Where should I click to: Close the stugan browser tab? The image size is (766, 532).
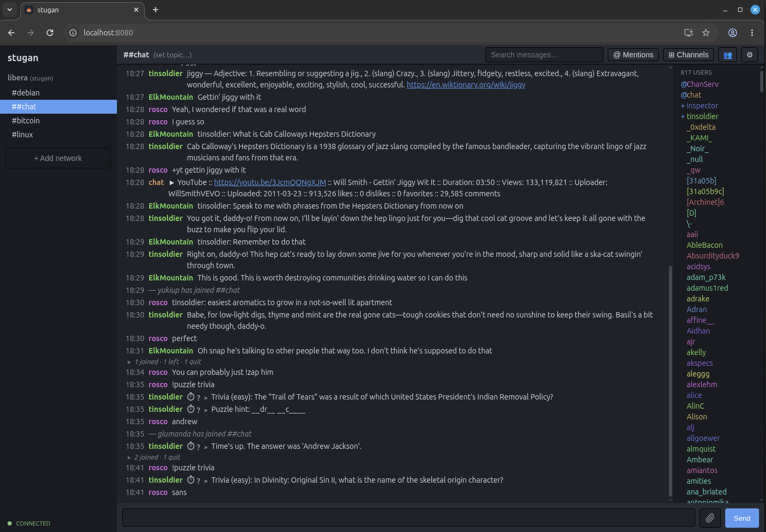pos(136,10)
